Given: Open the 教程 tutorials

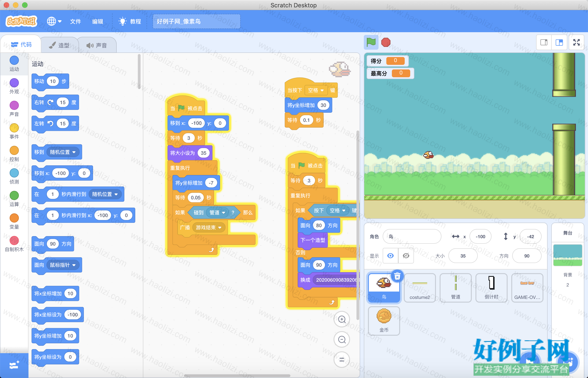Looking at the screenshot, I should pos(130,21).
